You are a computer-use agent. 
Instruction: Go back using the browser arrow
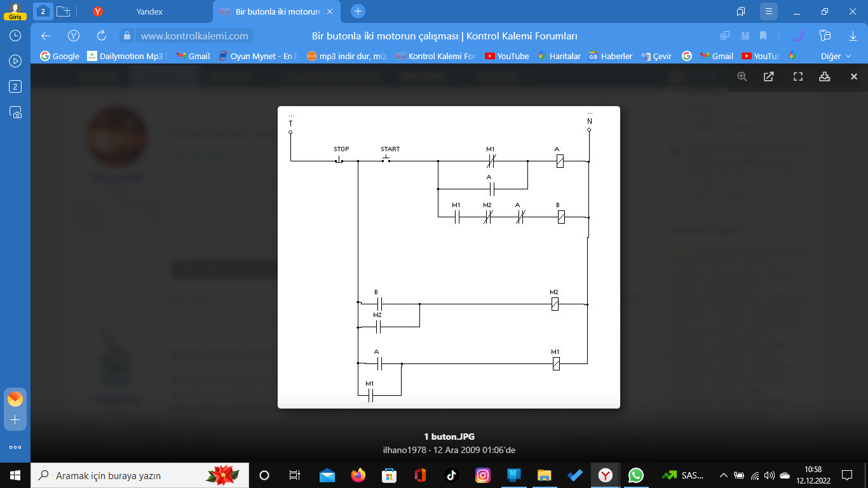click(46, 36)
